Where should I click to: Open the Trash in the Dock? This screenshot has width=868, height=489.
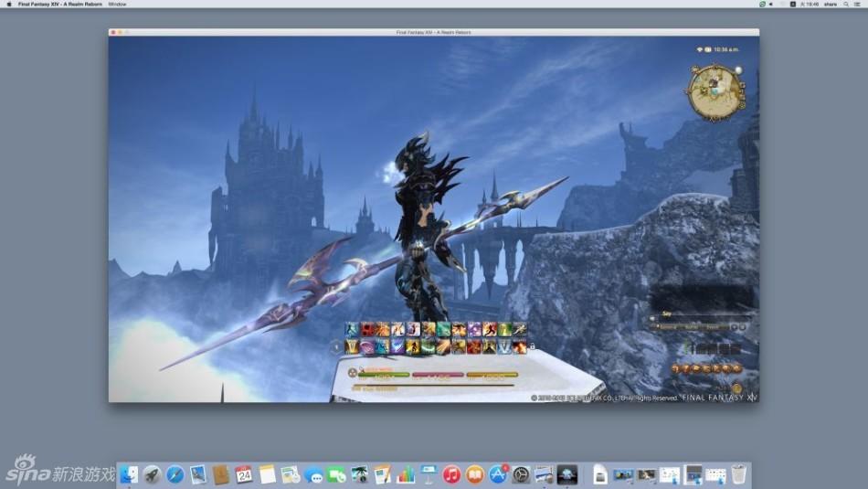click(x=739, y=474)
